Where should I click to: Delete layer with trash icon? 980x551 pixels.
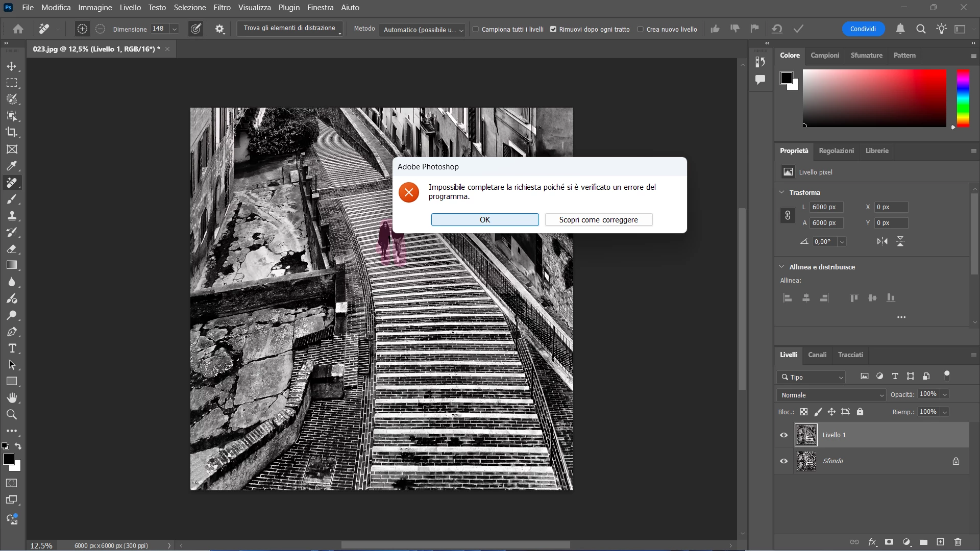coord(958,542)
